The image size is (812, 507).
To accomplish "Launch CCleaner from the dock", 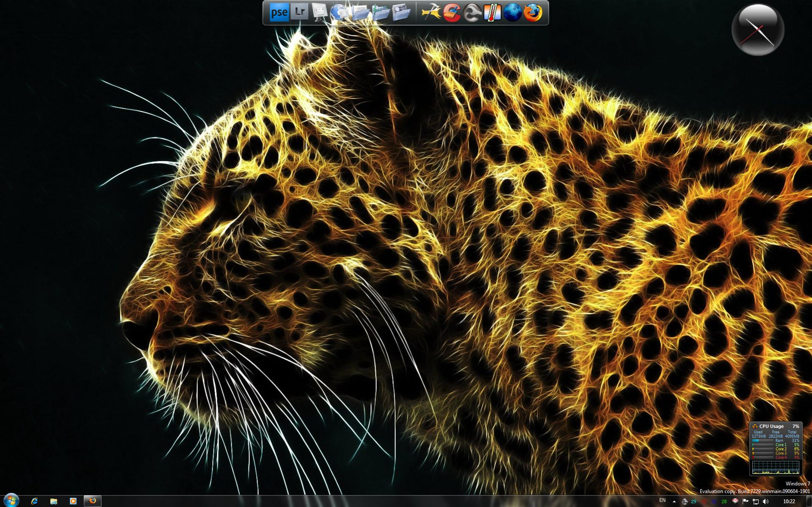I will pyautogui.click(x=452, y=12).
